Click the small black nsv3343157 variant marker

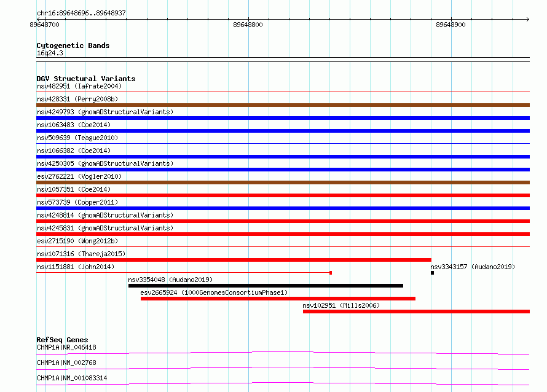pos(432,273)
